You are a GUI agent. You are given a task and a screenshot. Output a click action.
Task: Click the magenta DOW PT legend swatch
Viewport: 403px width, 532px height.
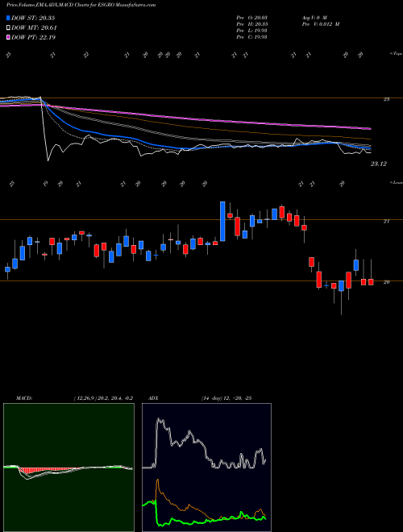(x=8, y=37)
